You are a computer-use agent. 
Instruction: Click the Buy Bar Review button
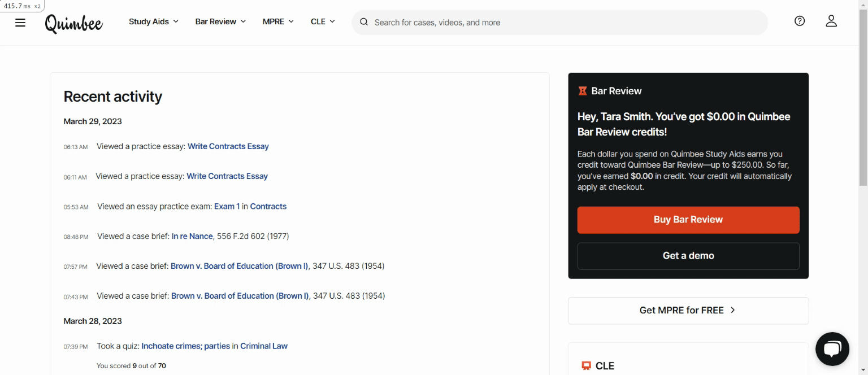(x=688, y=220)
